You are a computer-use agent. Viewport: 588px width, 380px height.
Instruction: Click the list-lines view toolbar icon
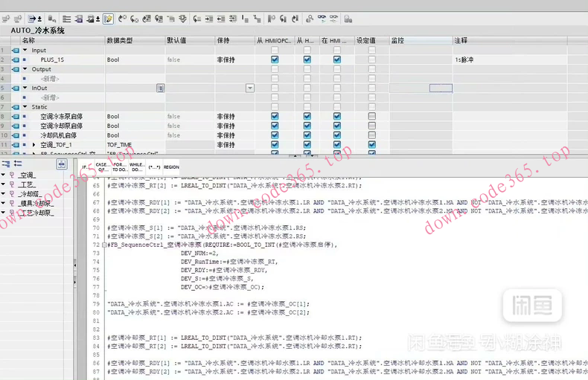click(x=67, y=19)
